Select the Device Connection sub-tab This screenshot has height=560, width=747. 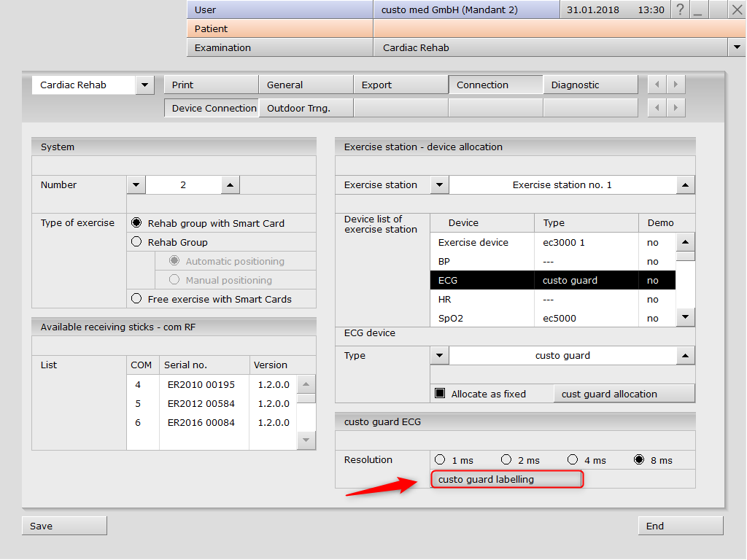click(211, 108)
